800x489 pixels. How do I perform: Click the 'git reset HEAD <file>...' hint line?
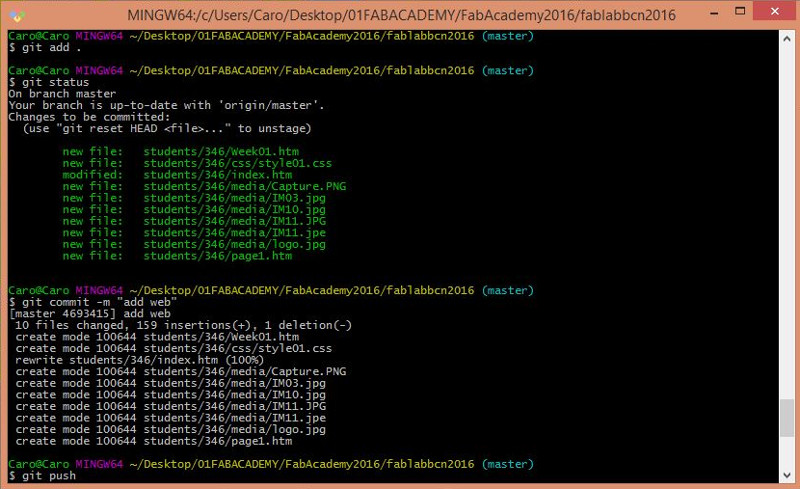coord(167,129)
